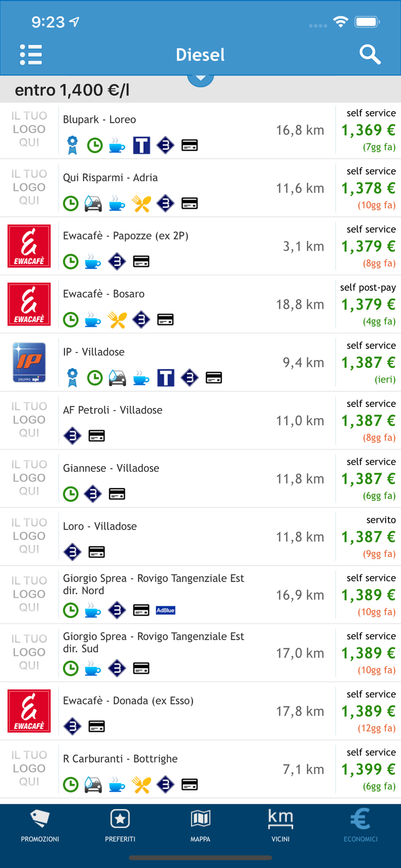Viewport: 401px width, 868px height.
Task: Expand the blue dropdown arrow below Diesel
Action: (200, 79)
